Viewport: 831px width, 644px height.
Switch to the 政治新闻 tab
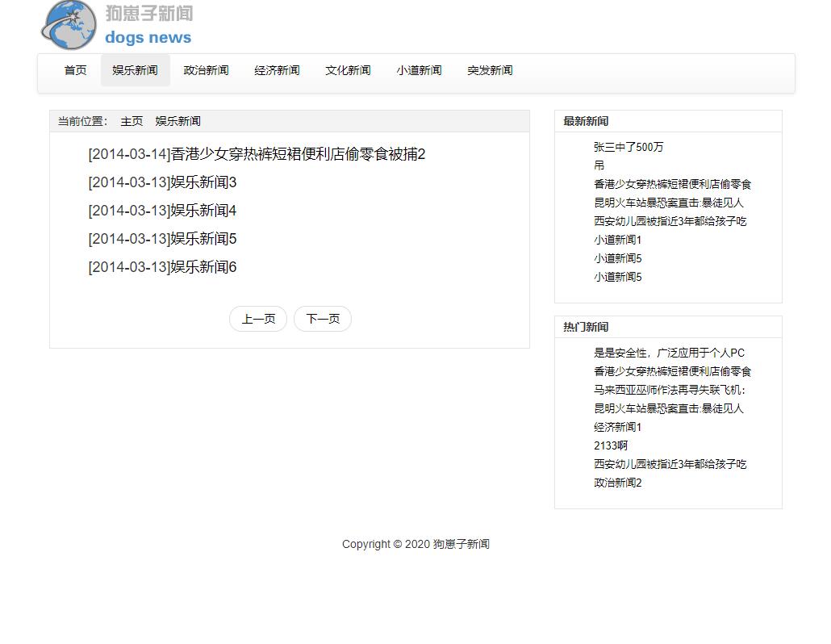pyautogui.click(x=206, y=70)
